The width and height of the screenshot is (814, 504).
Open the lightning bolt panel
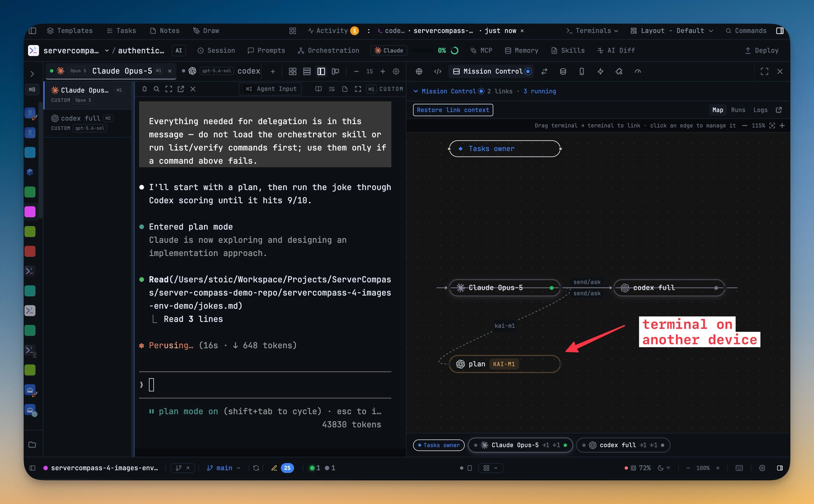pos(600,71)
